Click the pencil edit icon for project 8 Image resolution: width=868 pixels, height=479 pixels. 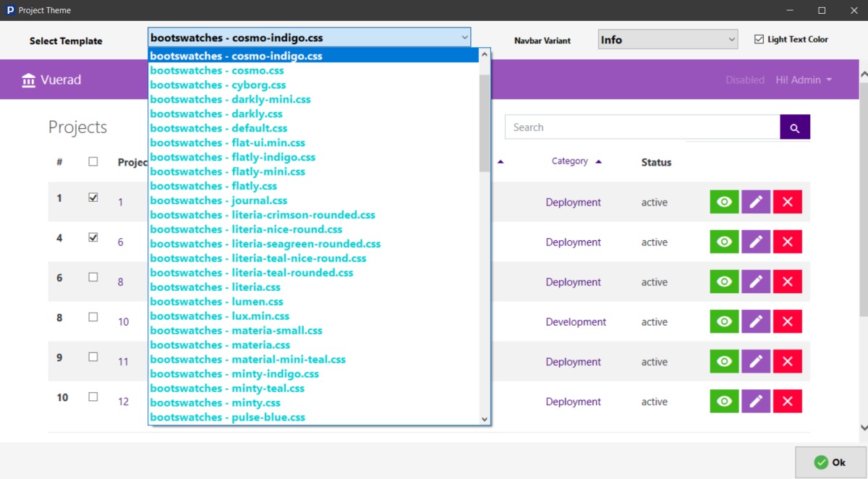tap(756, 281)
